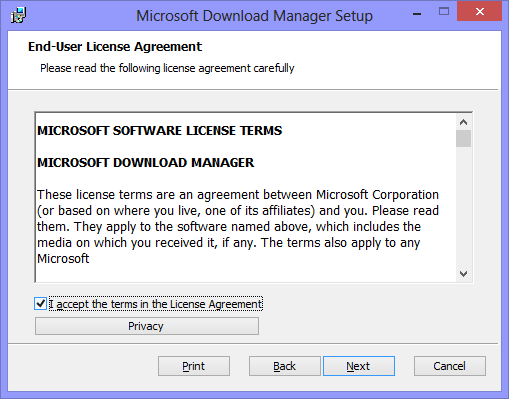
Task: Click the license text scrollbar thumb
Action: click(463, 139)
